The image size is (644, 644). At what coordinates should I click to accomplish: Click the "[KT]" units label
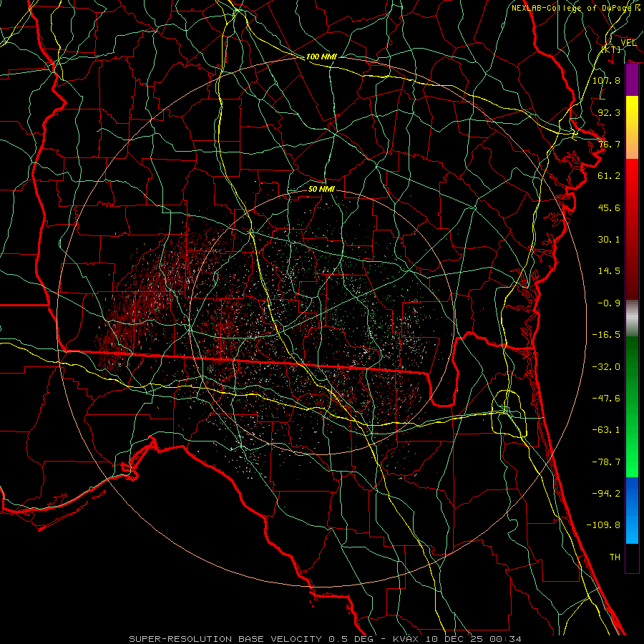tap(611, 49)
